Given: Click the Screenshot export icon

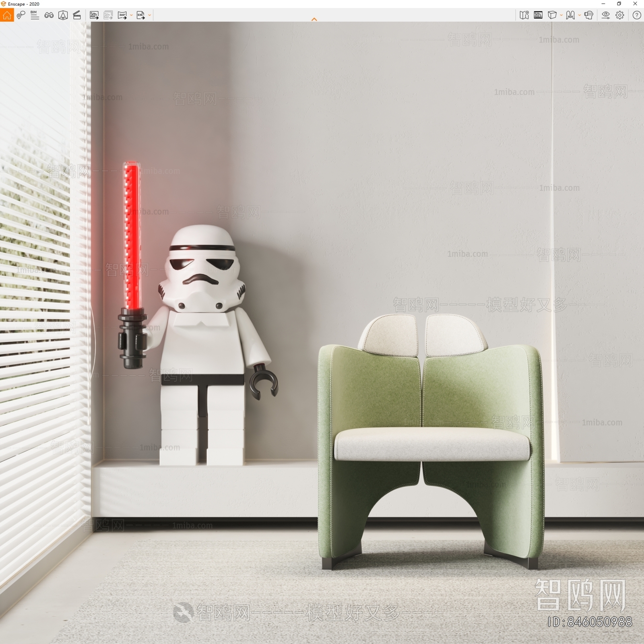Looking at the screenshot, I should click(94, 15).
